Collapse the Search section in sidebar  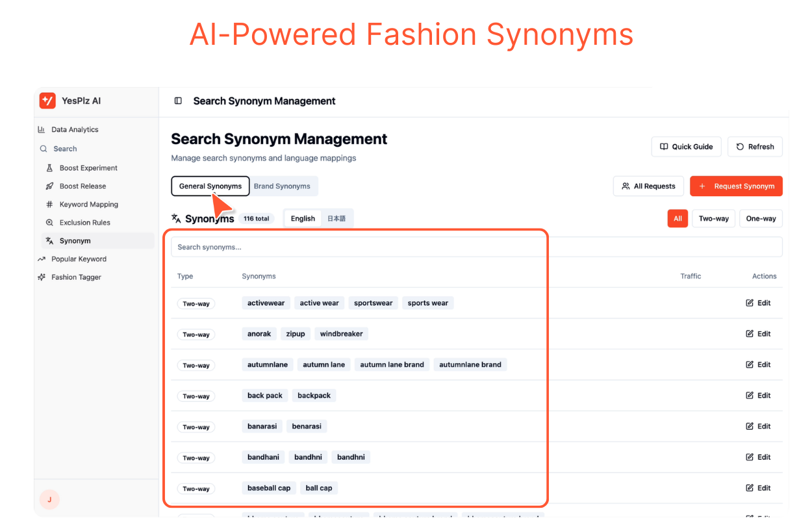coord(65,149)
